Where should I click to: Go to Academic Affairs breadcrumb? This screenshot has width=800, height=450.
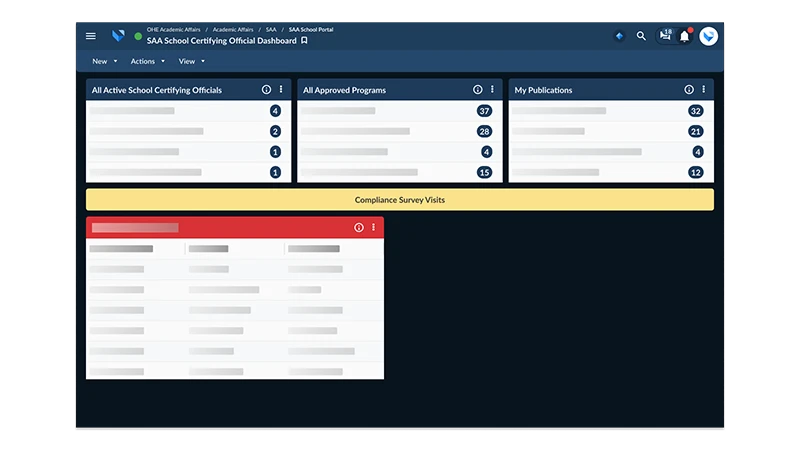(x=233, y=30)
